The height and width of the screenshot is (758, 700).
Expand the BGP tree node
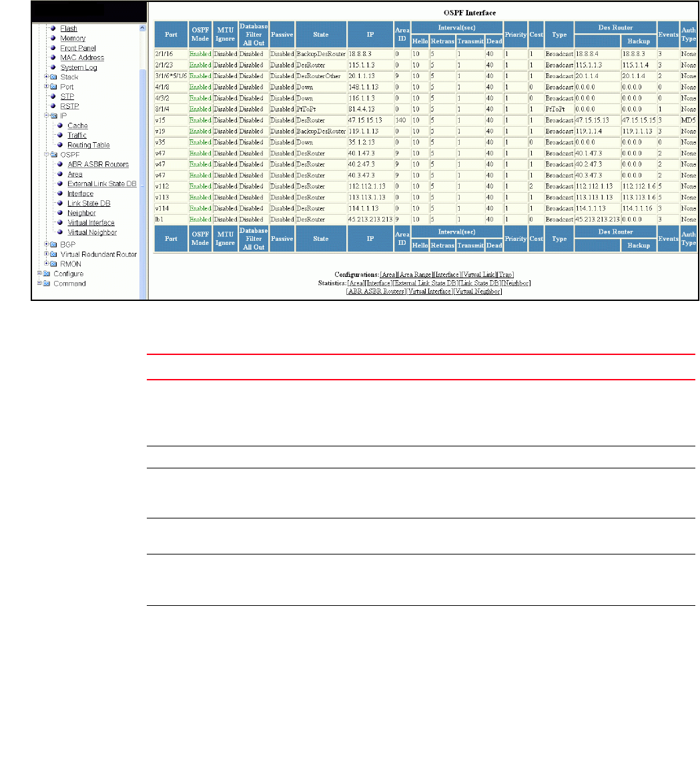47,244
